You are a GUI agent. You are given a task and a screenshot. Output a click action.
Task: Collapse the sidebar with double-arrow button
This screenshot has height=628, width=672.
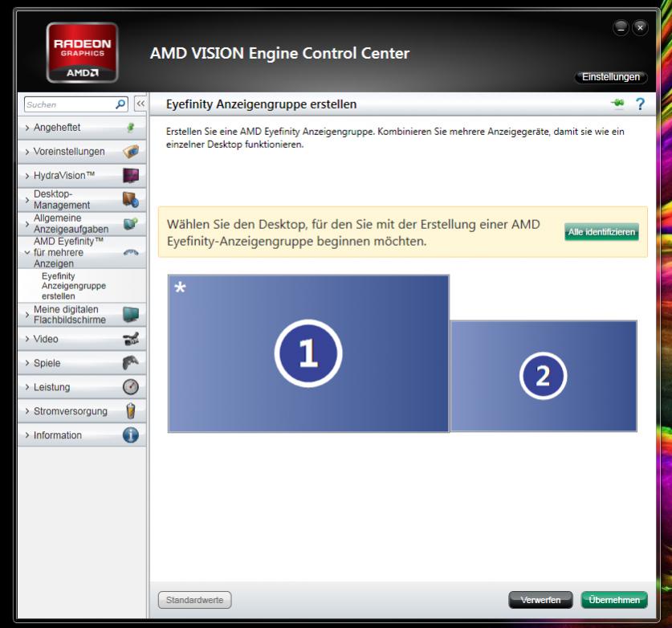pyautogui.click(x=141, y=104)
